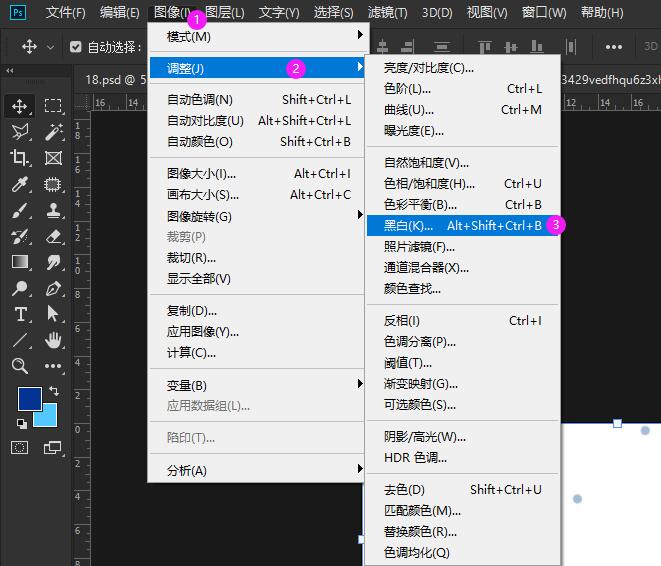Choose 曲线(U) adjustment

click(462, 110)
